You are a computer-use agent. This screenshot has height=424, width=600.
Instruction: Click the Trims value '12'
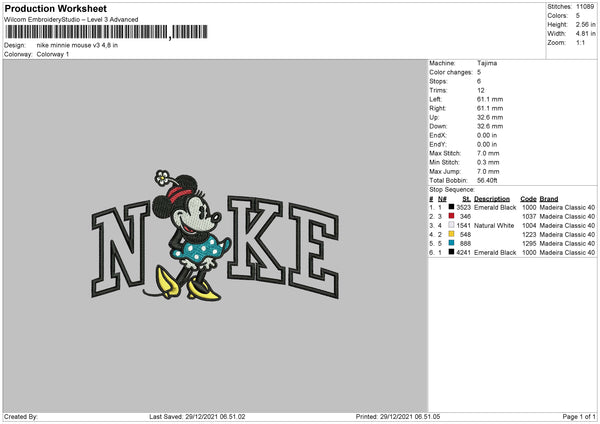click(481, 90)
